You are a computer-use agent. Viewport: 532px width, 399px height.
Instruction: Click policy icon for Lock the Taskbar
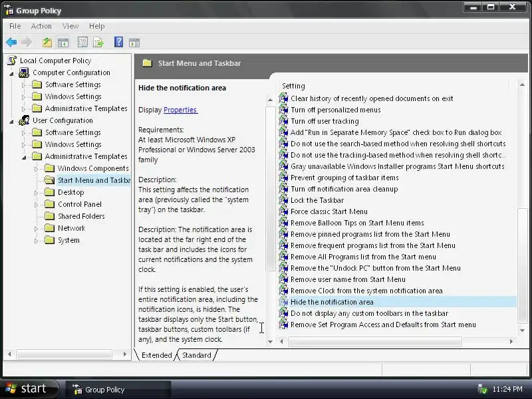[x=283, y=200]
